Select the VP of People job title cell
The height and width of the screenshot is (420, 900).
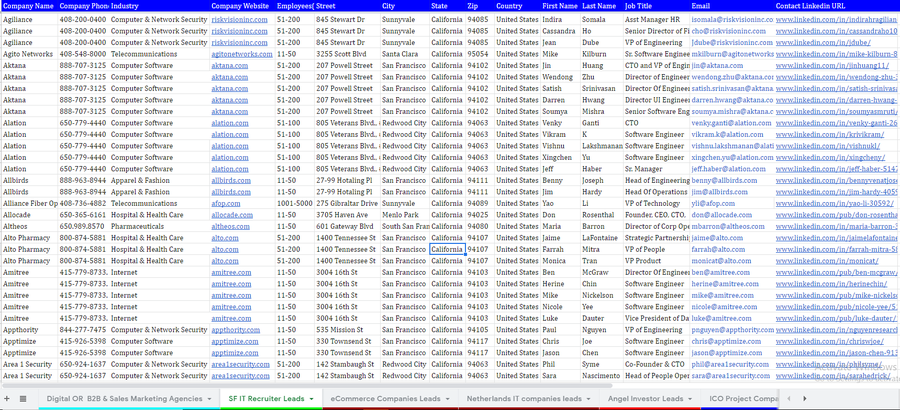[x=656, y=249]
